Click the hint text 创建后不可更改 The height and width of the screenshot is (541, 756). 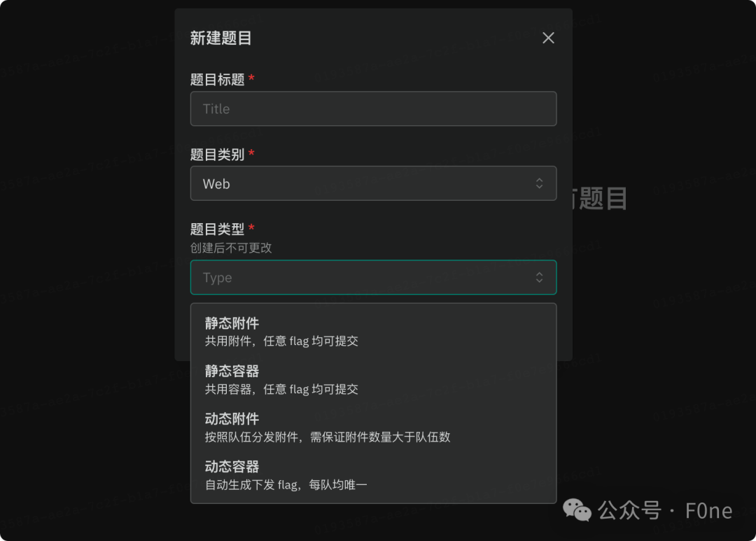(230, 248)
